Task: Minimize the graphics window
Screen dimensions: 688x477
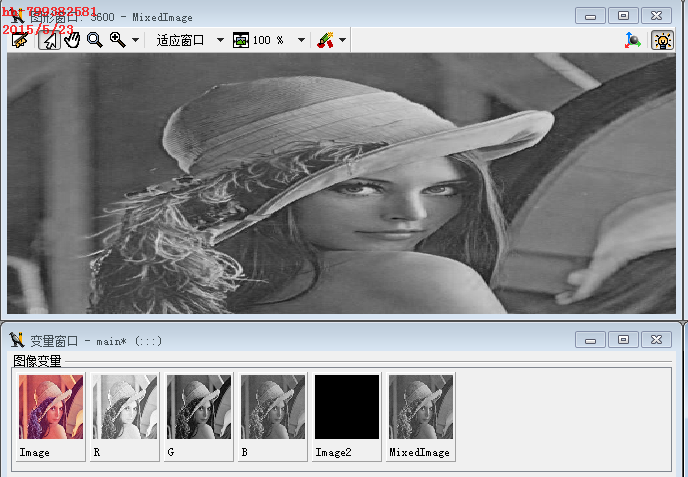Action: click(x=590, y=16)
